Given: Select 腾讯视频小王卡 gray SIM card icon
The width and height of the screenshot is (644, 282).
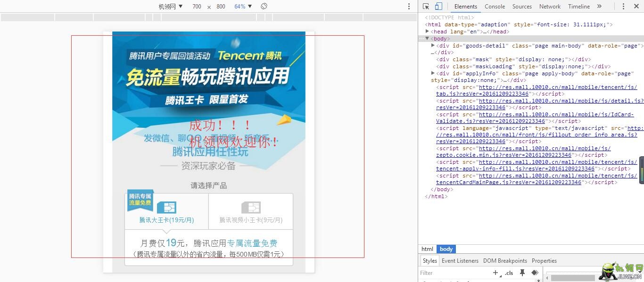Looking at the screenshot, I should pyautogui.click(x=251, y=208).
